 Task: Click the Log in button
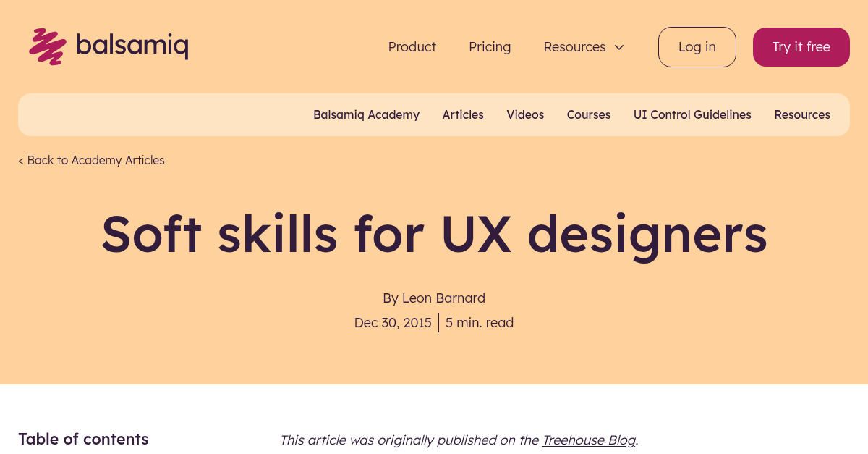pos(697,46)
